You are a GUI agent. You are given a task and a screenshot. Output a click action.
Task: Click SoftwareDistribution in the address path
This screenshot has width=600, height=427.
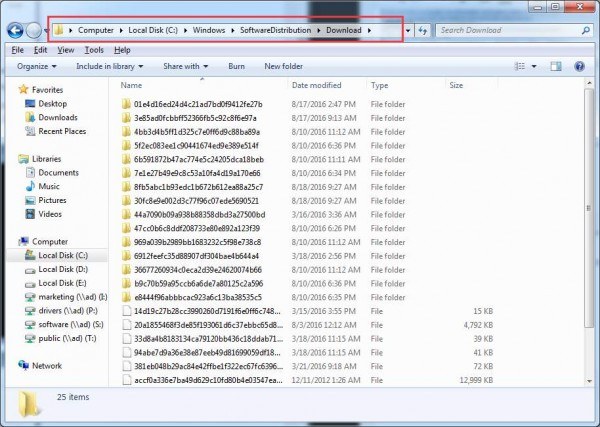click(276, 30)
